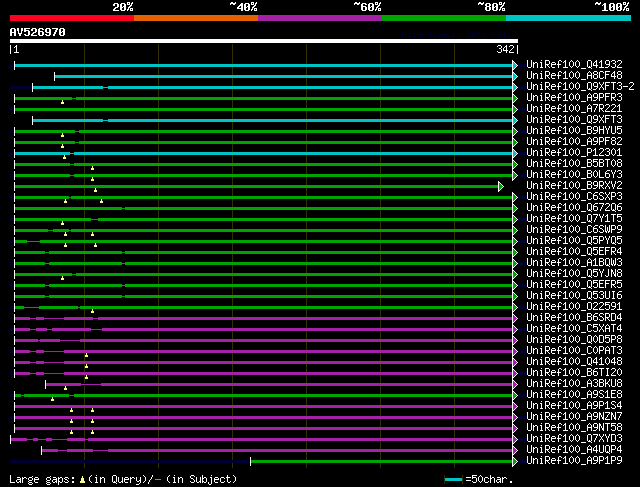Click the arrowhead ending the A8CF48 bar
640x487 pixels.
pos(516,76)
